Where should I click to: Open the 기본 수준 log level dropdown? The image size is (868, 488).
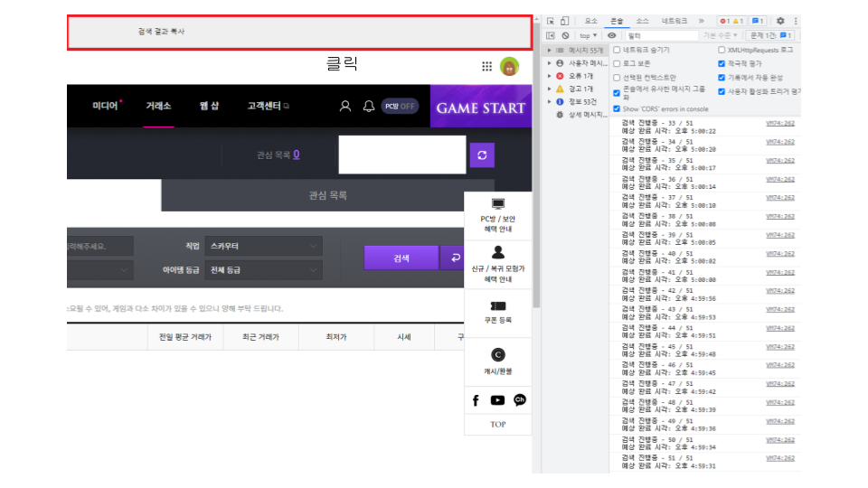720,35
